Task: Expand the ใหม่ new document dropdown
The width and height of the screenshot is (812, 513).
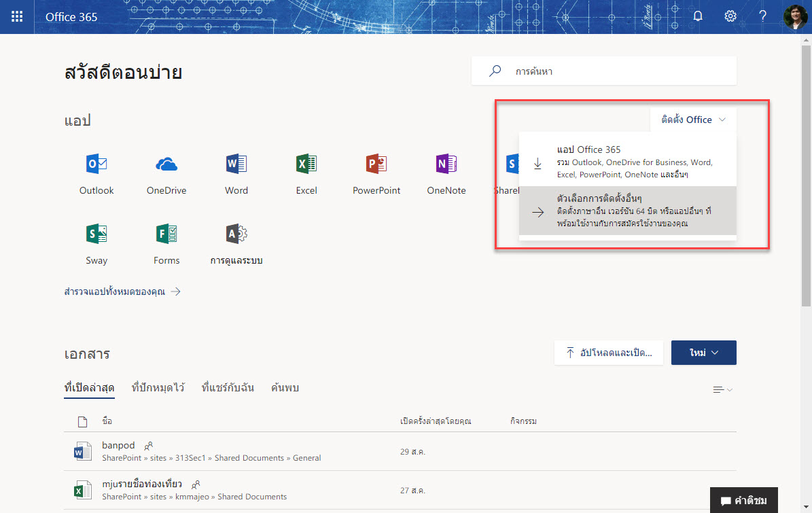Action: (x=703, y=353)
